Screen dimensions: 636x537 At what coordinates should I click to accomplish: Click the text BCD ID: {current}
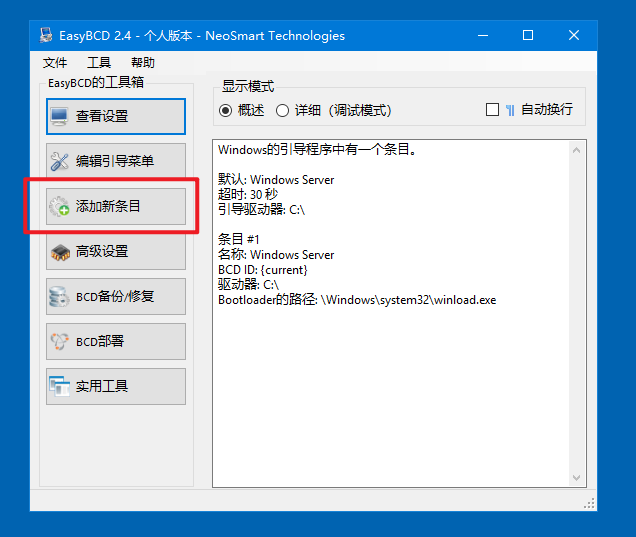click(x=263, y=270)
